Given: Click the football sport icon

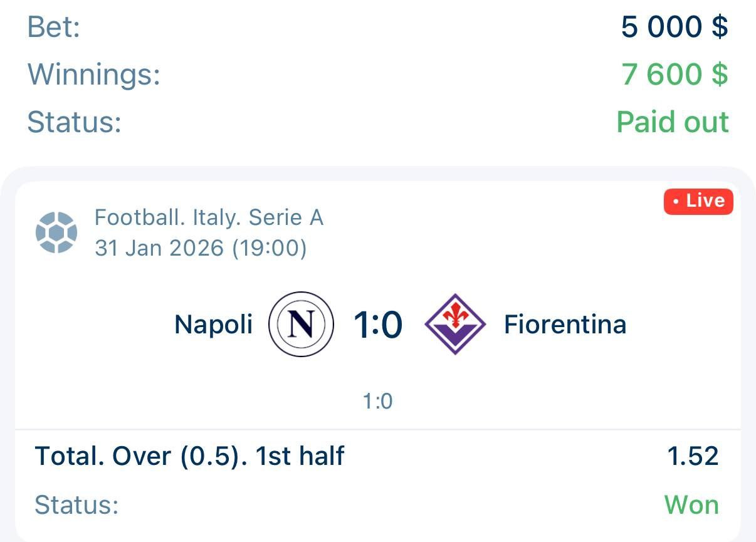Looking at the screenshot, I should click(x=56, y=232).
